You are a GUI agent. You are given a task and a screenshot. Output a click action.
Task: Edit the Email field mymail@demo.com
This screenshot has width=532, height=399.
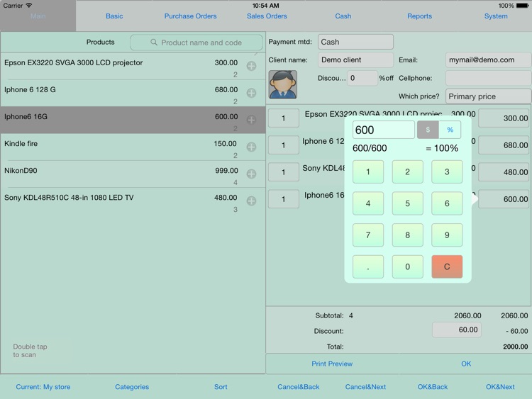coord(488,60)
